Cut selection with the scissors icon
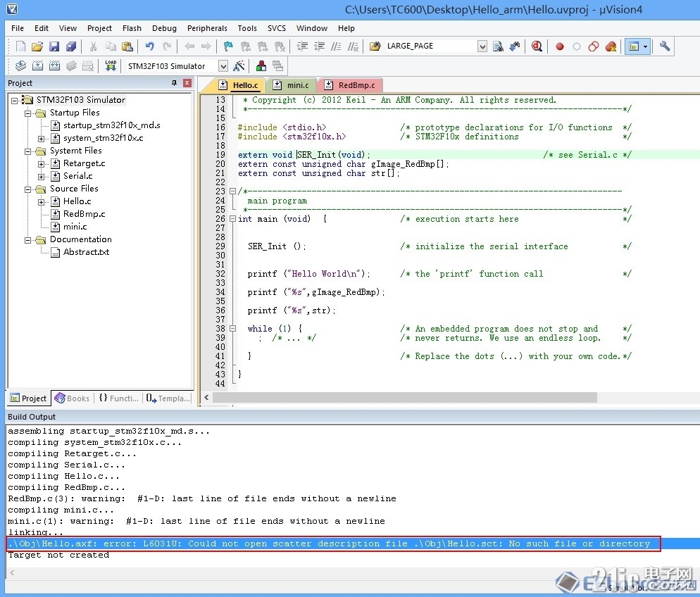 [x=93, y=46]
